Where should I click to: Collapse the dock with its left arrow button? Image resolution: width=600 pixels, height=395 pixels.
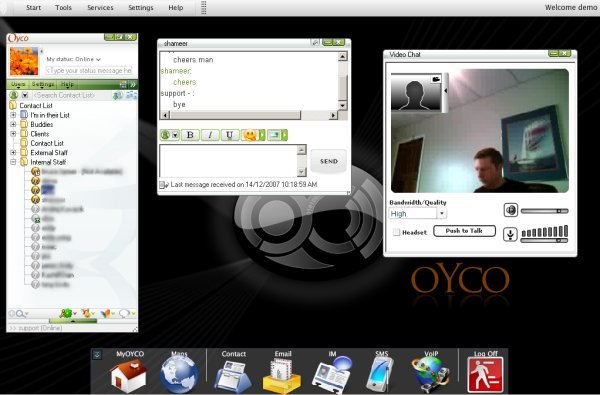coord(97,355)
